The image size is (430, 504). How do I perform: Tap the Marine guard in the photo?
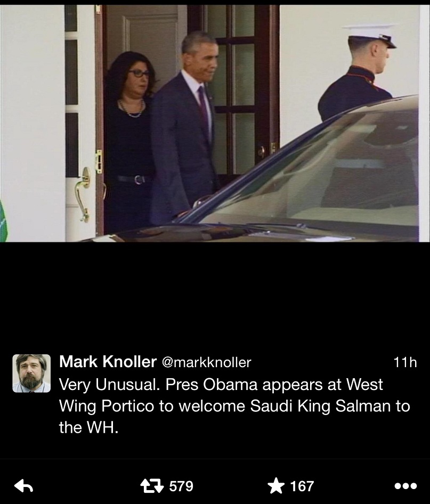[363, 74]
